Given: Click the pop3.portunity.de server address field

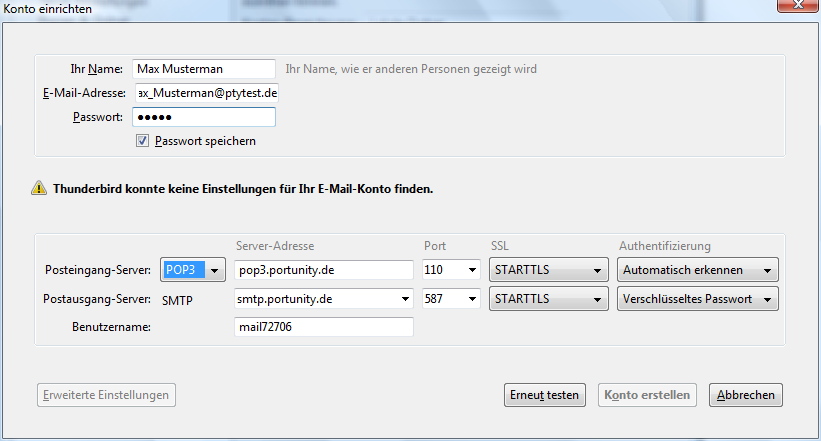Looking at the screenshot, I should [324, 270].
